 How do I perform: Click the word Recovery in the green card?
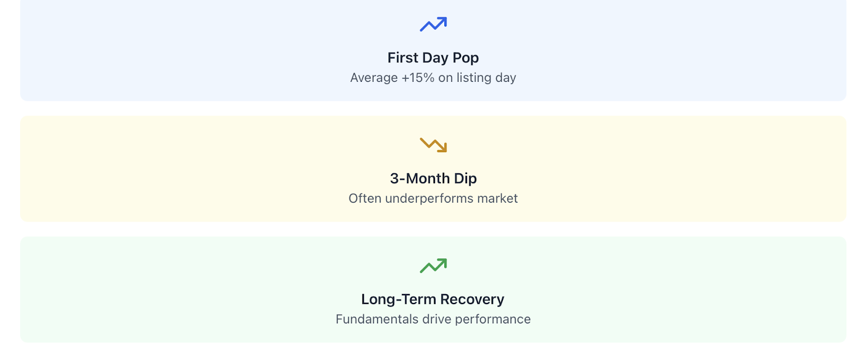pyautogui.click(x=472, y=299)
